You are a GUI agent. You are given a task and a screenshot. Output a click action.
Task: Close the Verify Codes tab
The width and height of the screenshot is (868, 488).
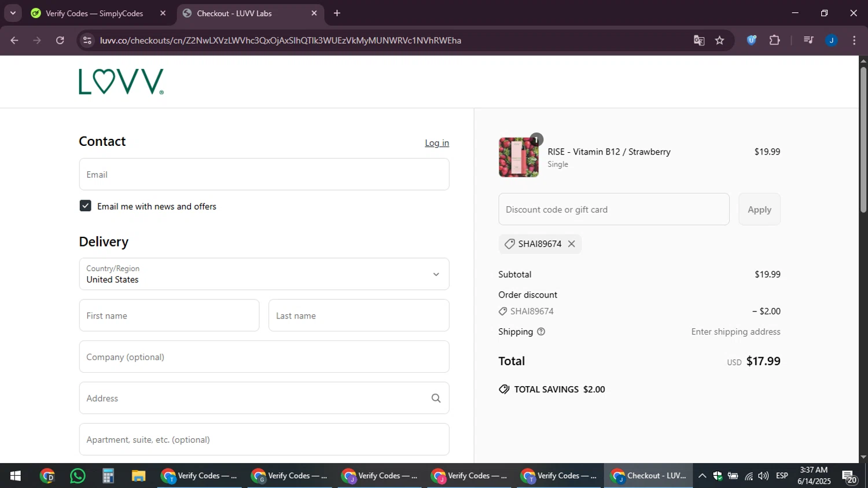[x=163, y=13]
